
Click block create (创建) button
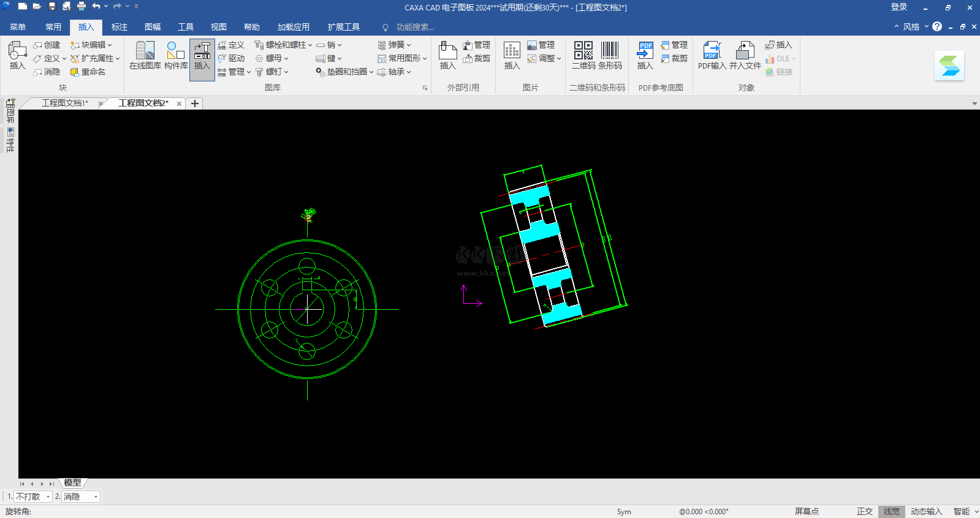pos(47,45)
